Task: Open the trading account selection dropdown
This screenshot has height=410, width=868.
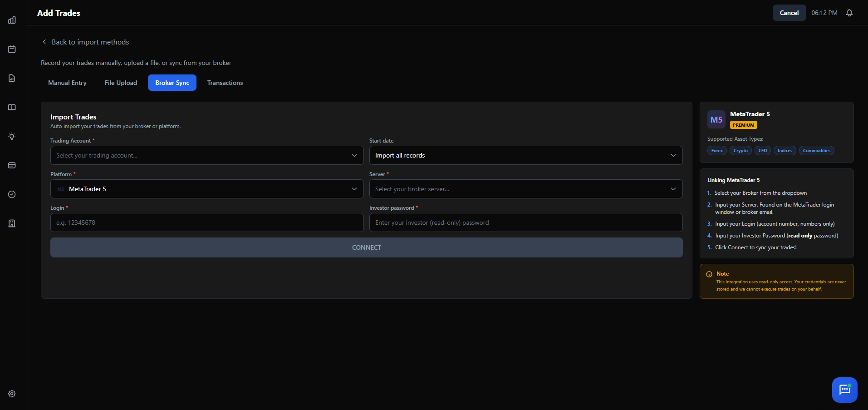Action: pyautogui.click(x=206, y=155)
